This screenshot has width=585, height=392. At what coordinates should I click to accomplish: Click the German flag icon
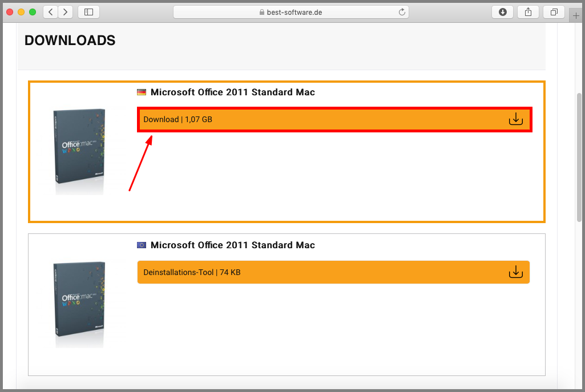[x=142, y=92]
